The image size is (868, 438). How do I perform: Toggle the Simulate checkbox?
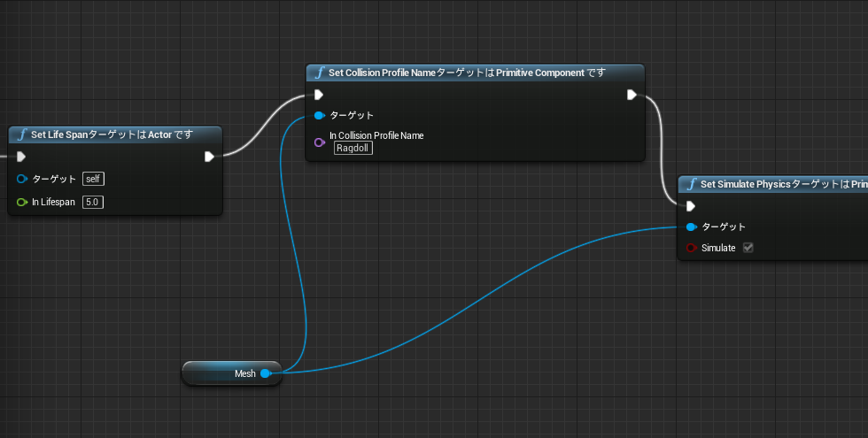tap(748, 248)
